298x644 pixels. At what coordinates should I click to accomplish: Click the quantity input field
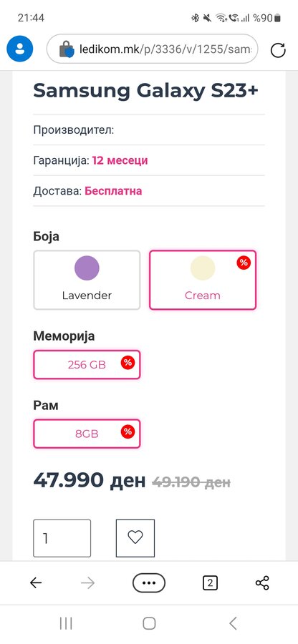(62, 538)
